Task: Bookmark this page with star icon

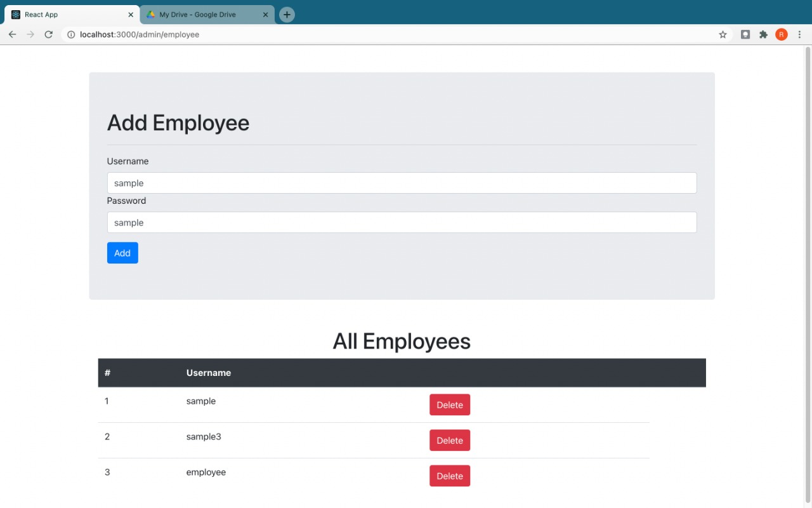Action: pos(723,34)
